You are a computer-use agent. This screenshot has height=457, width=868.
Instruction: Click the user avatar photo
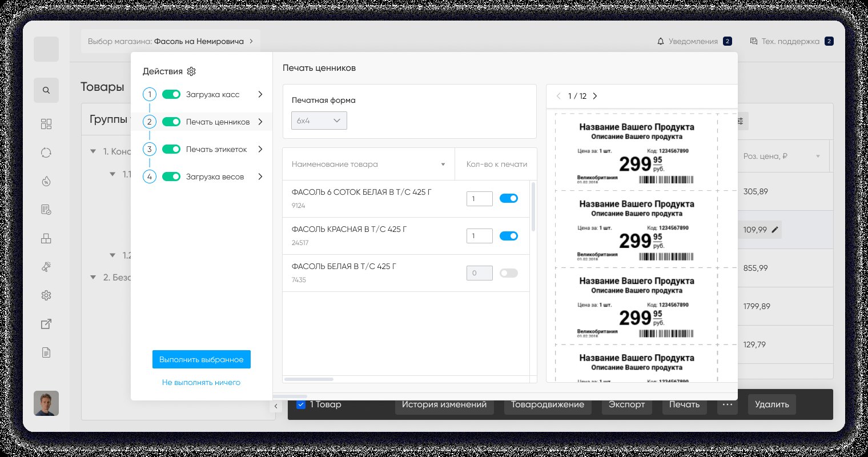[46, 403]
